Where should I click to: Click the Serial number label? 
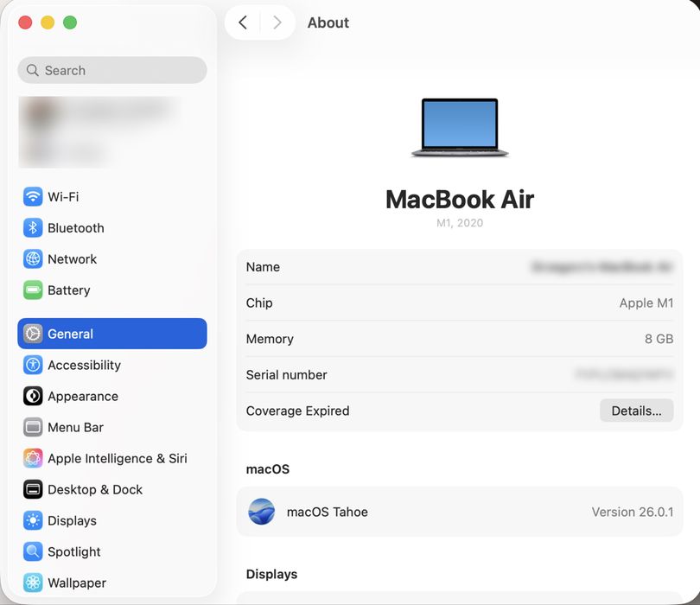pyautogui.click(x=286, y=374)
